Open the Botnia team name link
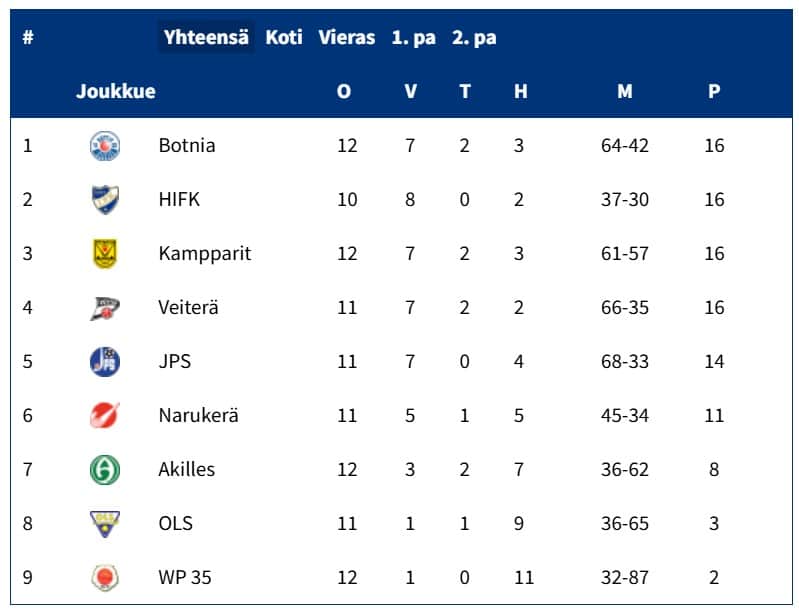Screen dimensions: 799x616 [187, 146]
